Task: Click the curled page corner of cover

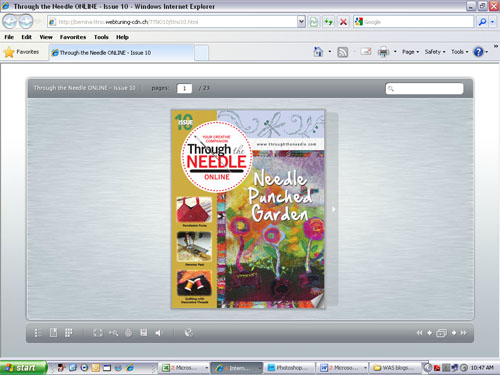Action: 318,301
